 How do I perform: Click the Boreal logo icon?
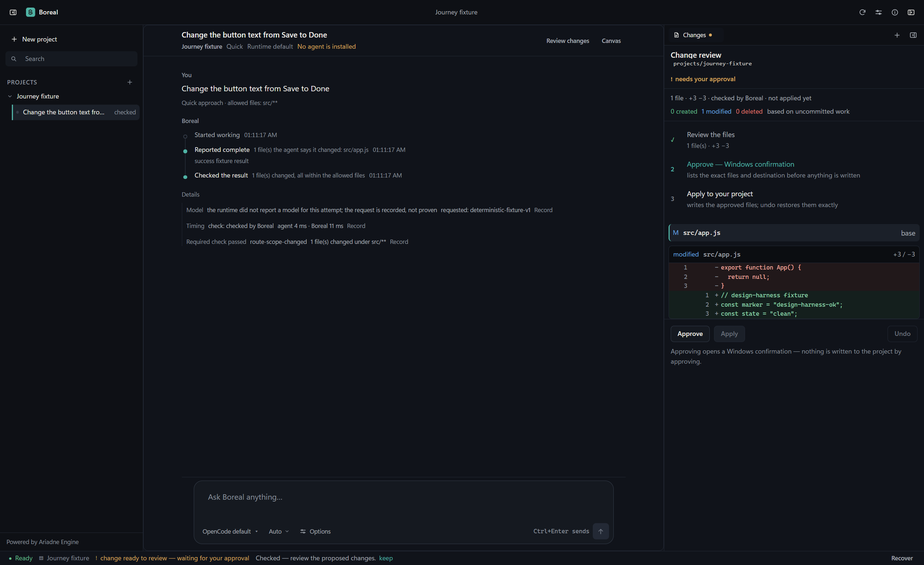(30, 12)
